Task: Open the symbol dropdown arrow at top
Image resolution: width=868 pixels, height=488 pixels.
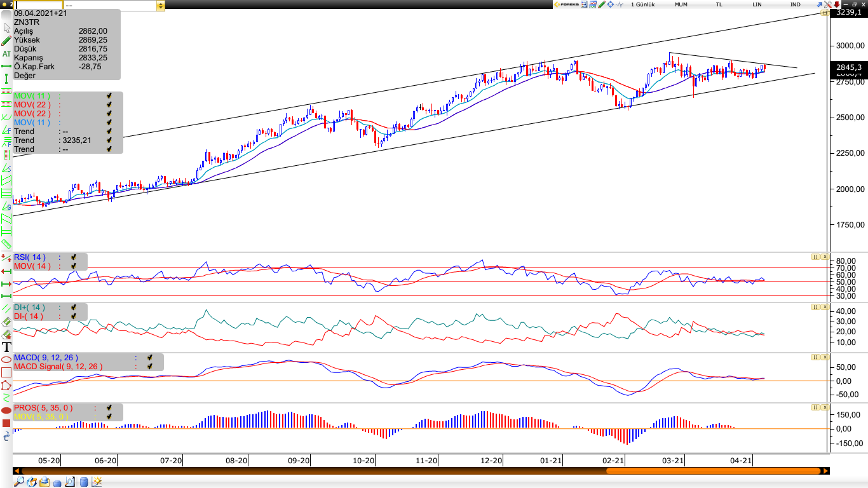Action: point(161,5)
